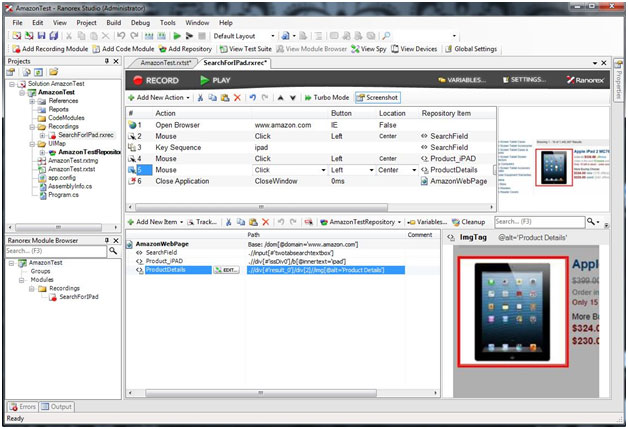Open recorder SETTINGS
Image resolution: width=628 pixels, height=429 pixels.
click(x=524, y=80)
